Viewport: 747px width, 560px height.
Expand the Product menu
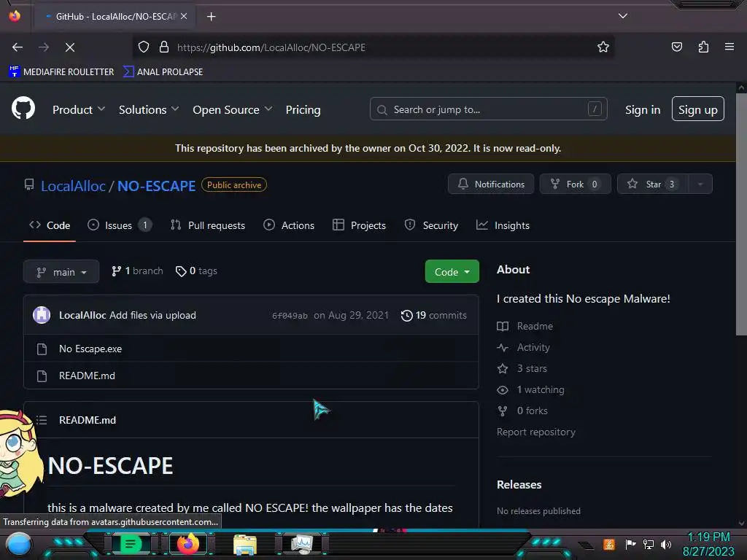pyautogui.click(x=79, y=109)
